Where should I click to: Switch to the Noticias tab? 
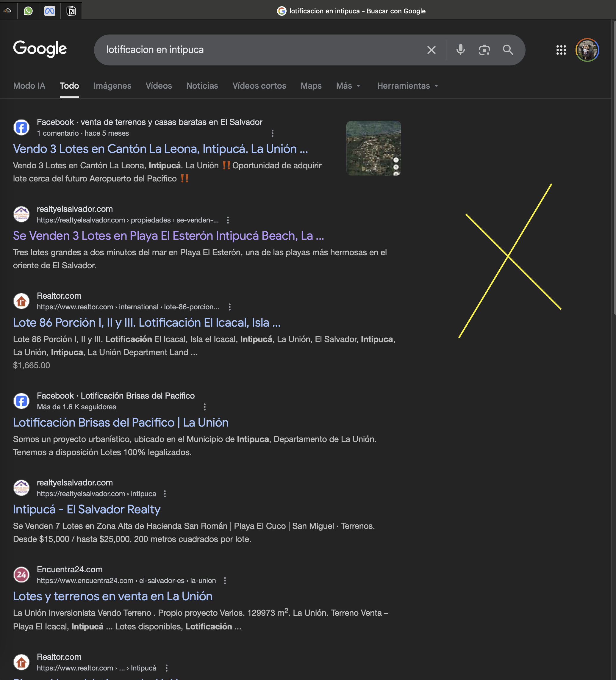[202, 86]
